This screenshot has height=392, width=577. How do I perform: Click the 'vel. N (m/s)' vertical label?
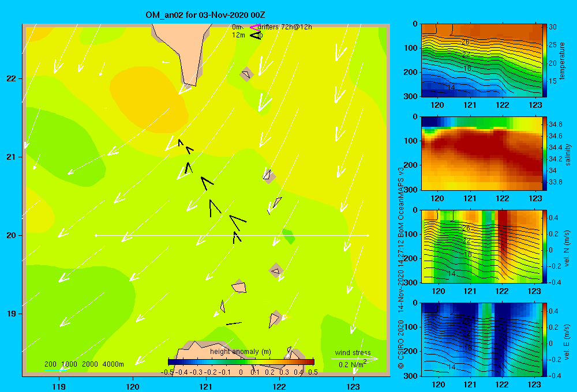pos(567,248)
